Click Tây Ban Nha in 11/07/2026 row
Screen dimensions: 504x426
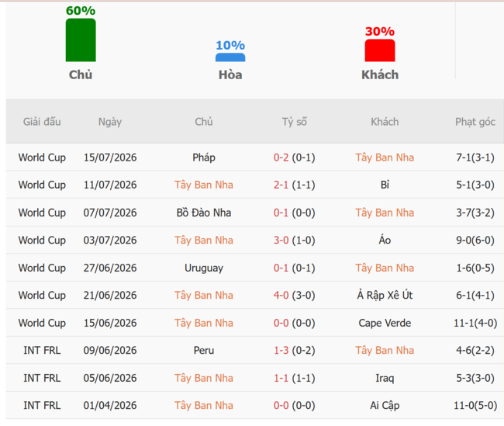tap(204, 185)
